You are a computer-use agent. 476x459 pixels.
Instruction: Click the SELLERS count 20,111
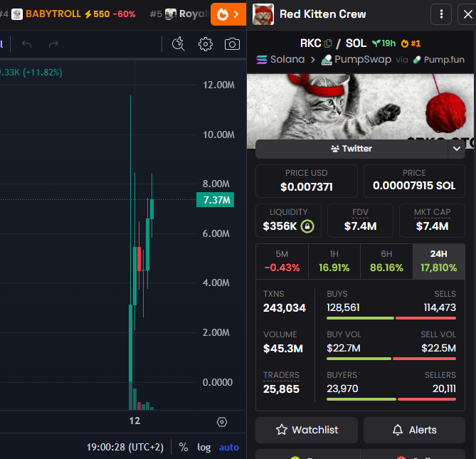click(444, 389)
